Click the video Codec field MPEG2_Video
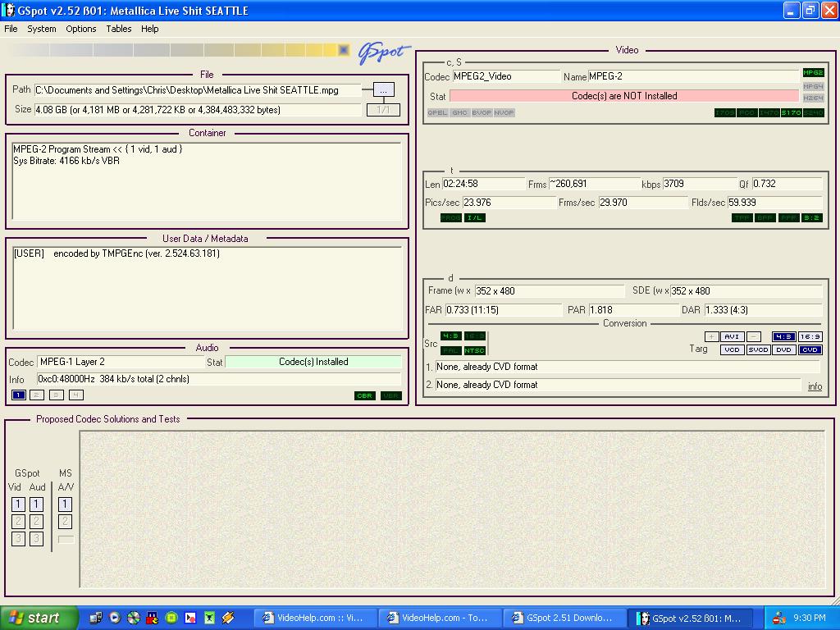Screen dimensions: 840x630 click(506, 76)
